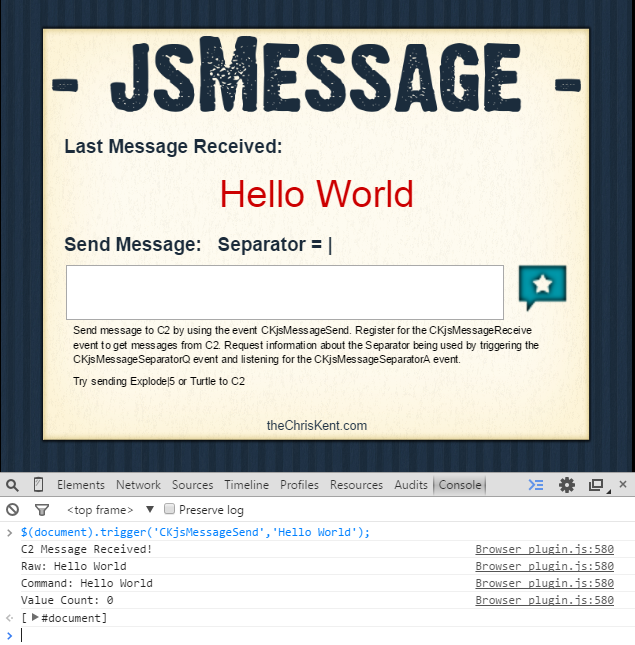Screen dimensions: 635x645
Task: Open the console filter funnel icon
Action: [42, 510]
